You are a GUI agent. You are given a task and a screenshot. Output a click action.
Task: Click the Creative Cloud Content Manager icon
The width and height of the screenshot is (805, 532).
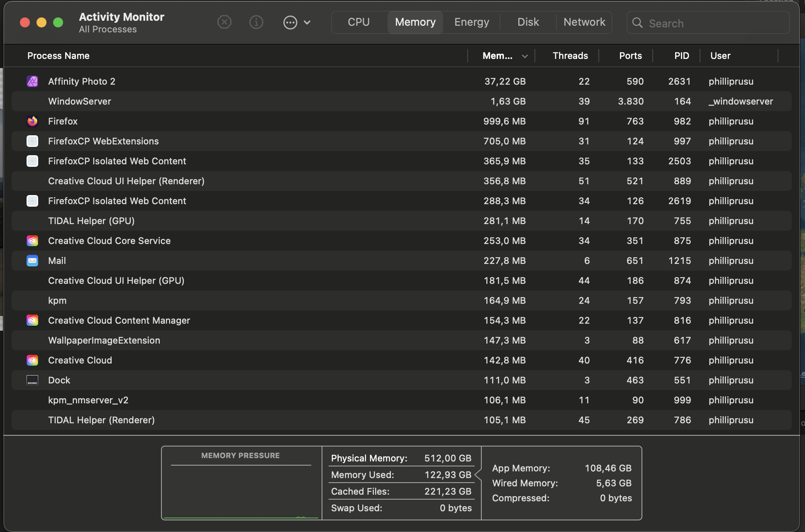pyautogui.click(x=32, y=320)
